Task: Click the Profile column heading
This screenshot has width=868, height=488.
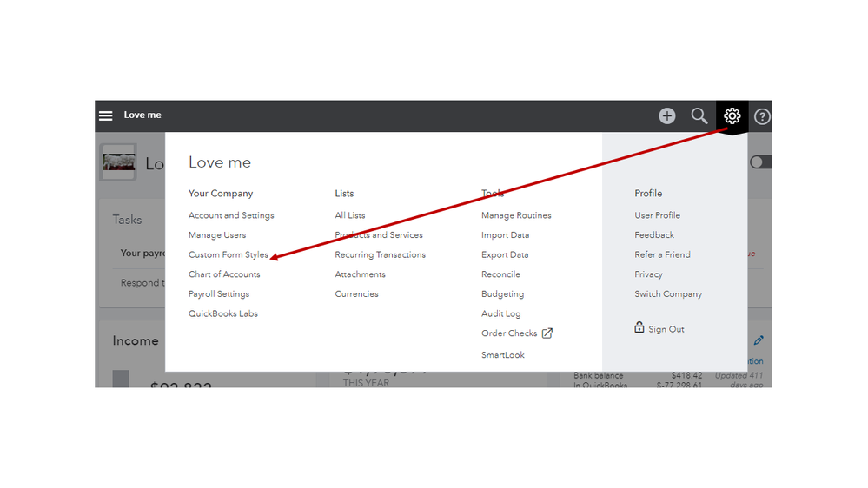Action: pyautogui.click(x=648, y=193)
